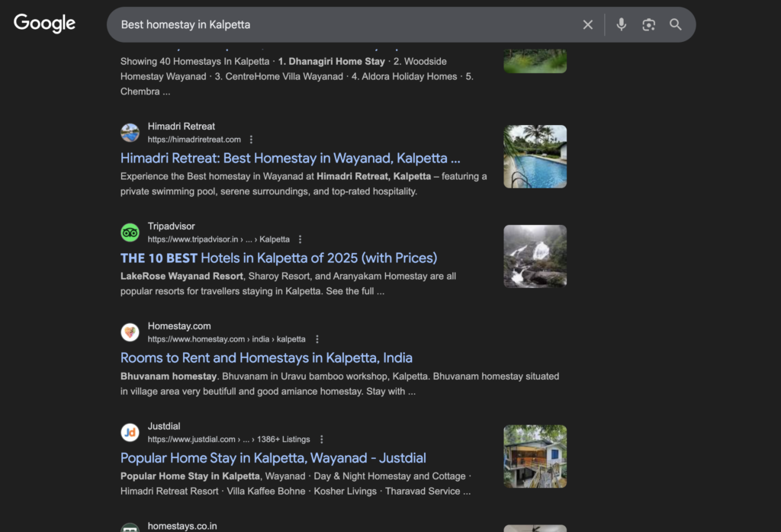Click the magnifying glass search button
The width and height of the screenshot is (781, 532).
point(676,24)
